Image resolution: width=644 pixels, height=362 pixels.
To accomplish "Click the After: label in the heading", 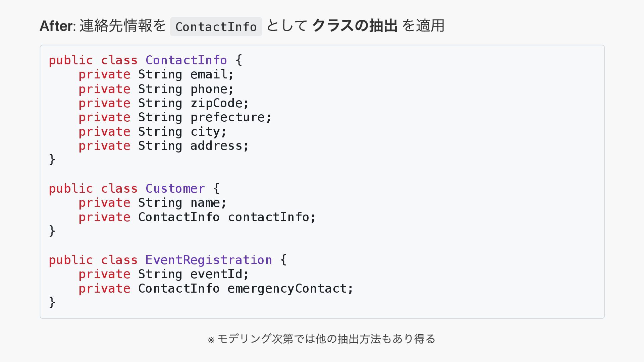I will (58, 26).
